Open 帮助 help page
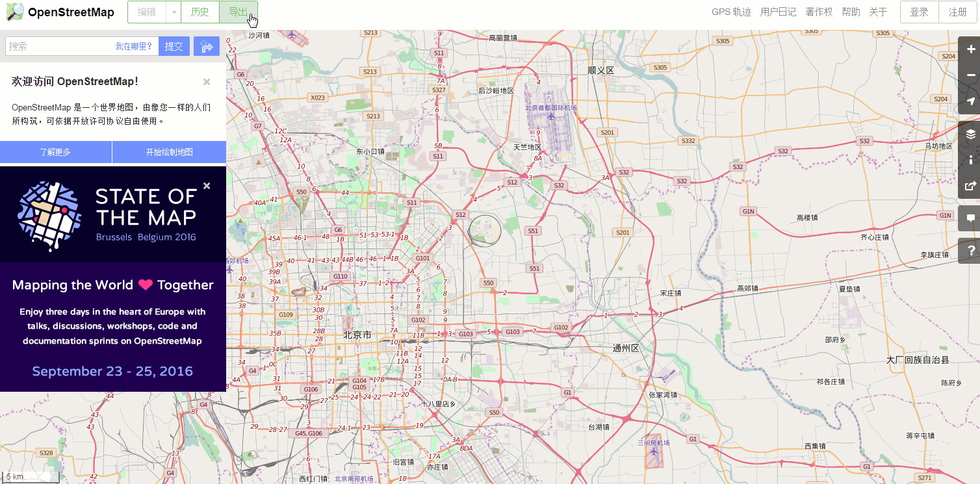Viewport: 980px width, 484px height. point(851,12)
